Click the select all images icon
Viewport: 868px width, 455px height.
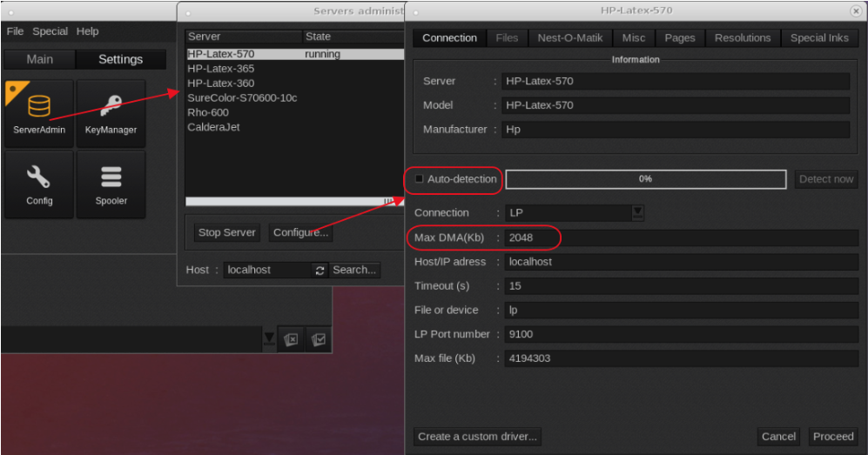[318, 339]
